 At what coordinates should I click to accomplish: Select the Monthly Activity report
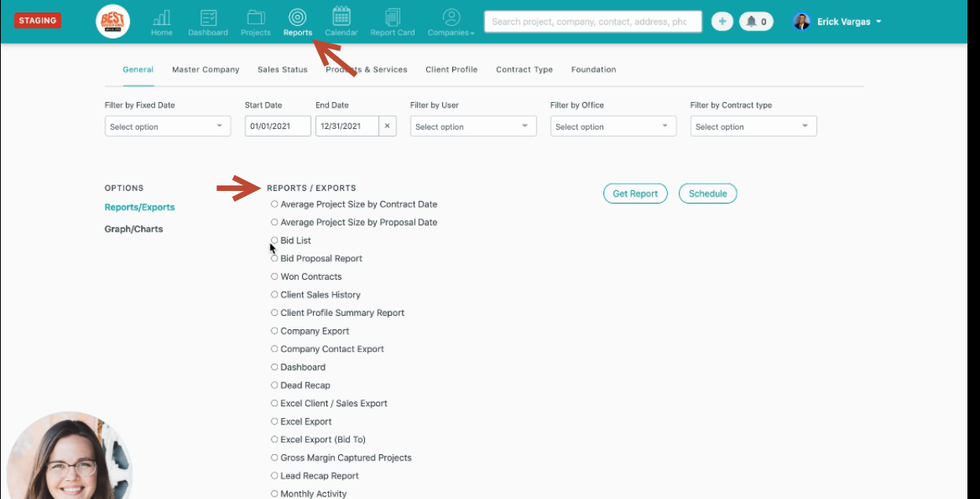274,493
